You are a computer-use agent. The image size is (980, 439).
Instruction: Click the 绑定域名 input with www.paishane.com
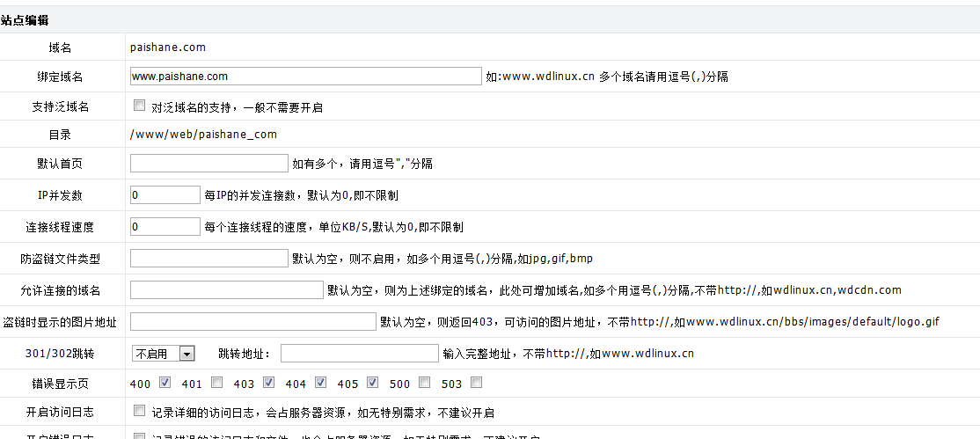click(305, 77)
